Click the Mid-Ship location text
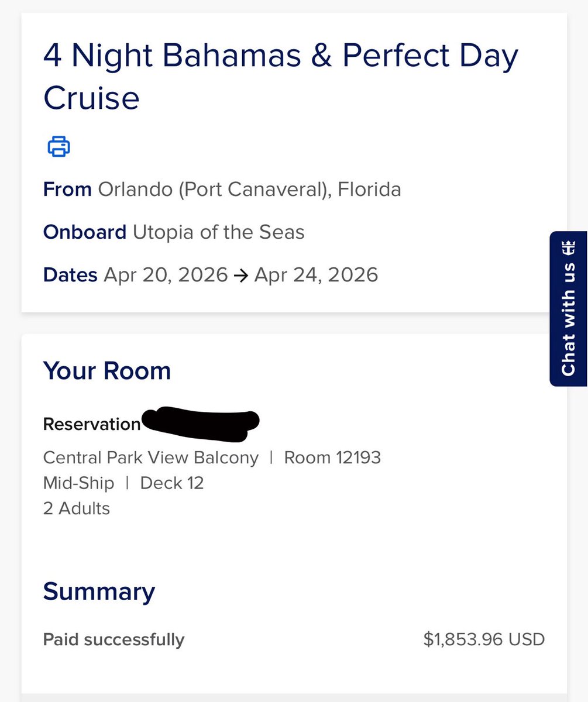Screen dimensions: 588x702 point(78,483)
